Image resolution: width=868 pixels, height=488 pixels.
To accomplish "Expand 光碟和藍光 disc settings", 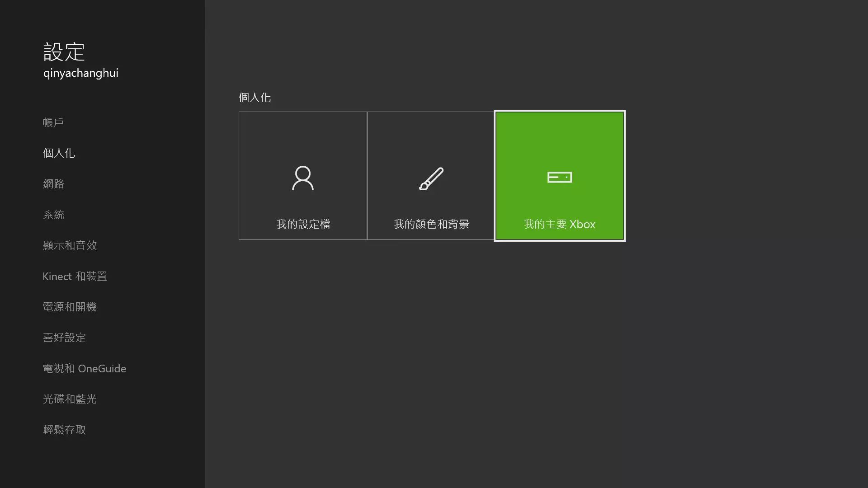I will click(x=70, y=399).
